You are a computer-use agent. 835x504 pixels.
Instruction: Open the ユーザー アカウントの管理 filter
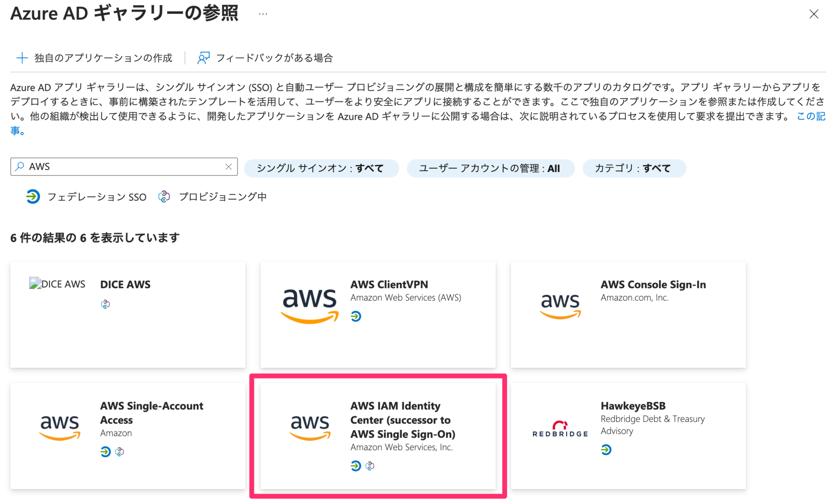click(x=490, y=168)
